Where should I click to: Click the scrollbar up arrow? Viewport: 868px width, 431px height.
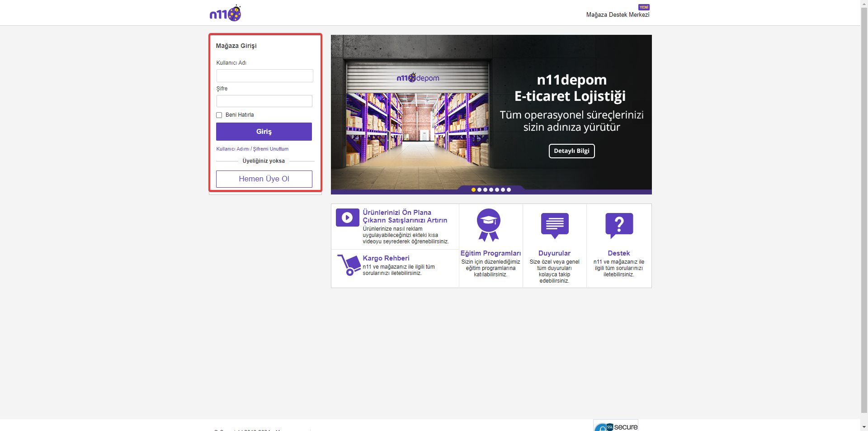click(x=864, y=4)
